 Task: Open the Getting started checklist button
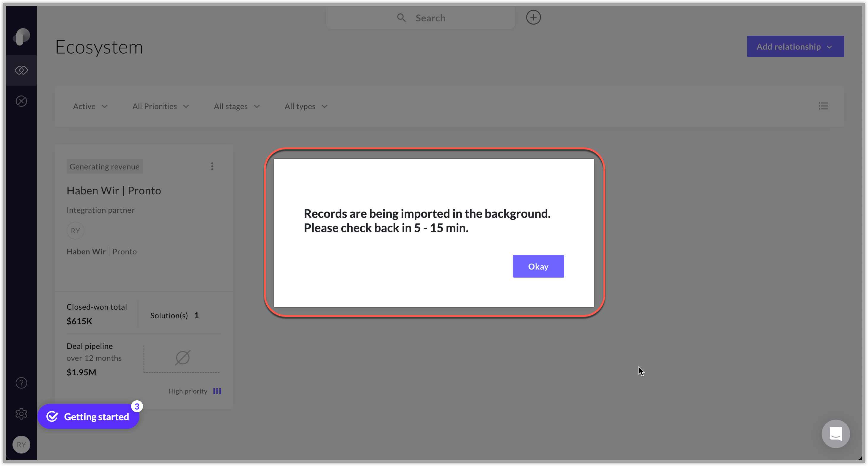(x=88, y=417)
